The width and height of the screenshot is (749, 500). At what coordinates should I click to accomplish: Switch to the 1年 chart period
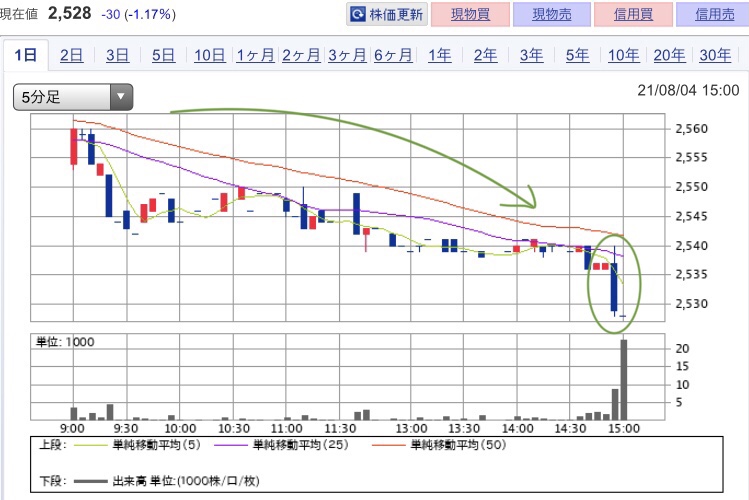[x=439, y=55]
